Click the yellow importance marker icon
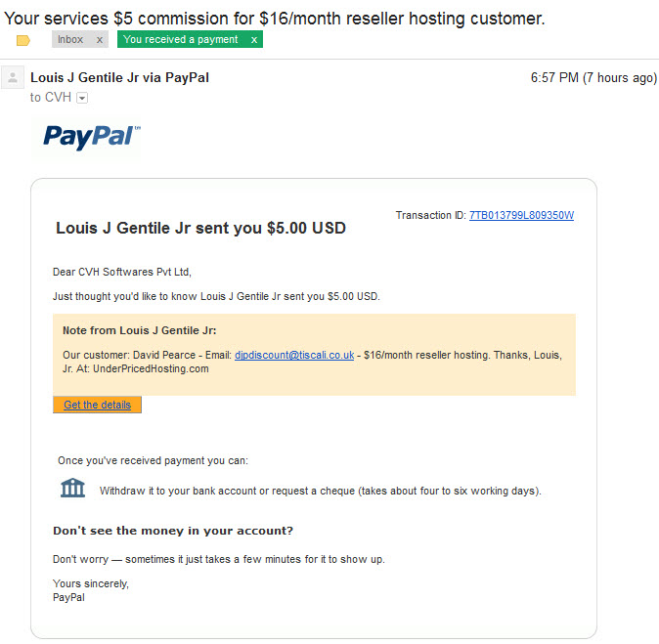Viewport: 659px width, 644px height. point(23,40)
